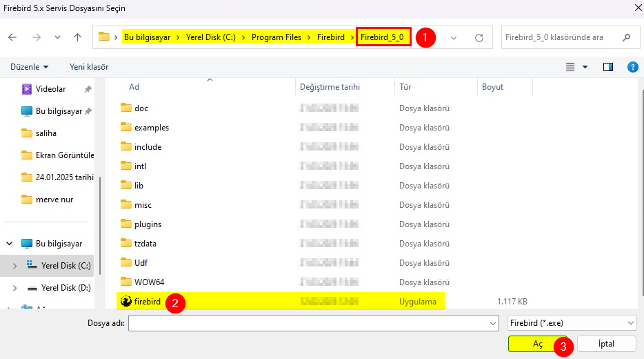This screenshot has height=359, width=644.
Task: Open Videolar in quick access
Action: click(50, 89)
